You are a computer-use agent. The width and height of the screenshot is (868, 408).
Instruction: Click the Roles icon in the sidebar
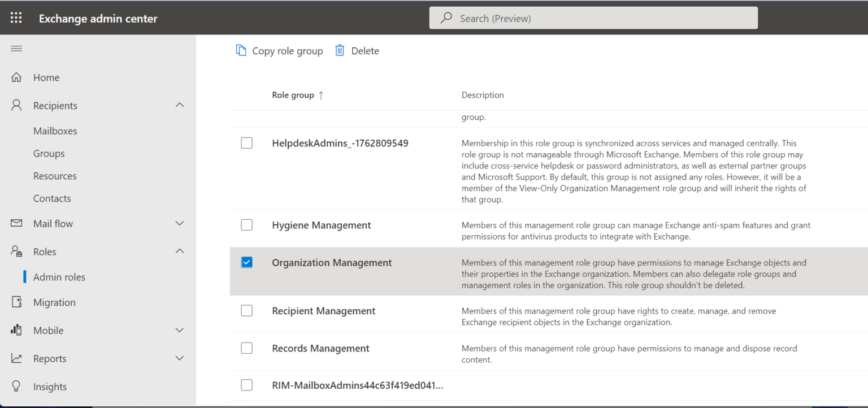click(x=16, y=251)
